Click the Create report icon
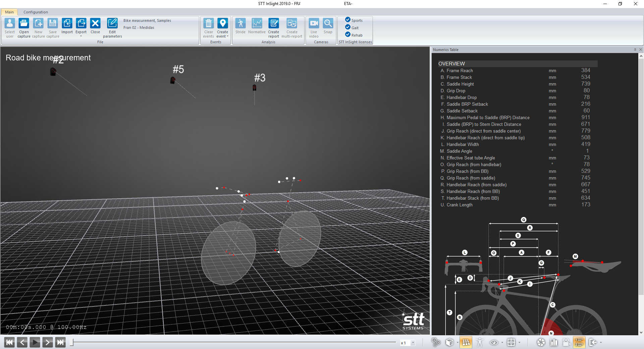This screenshot has height=349, width=644. click(273, 24)
